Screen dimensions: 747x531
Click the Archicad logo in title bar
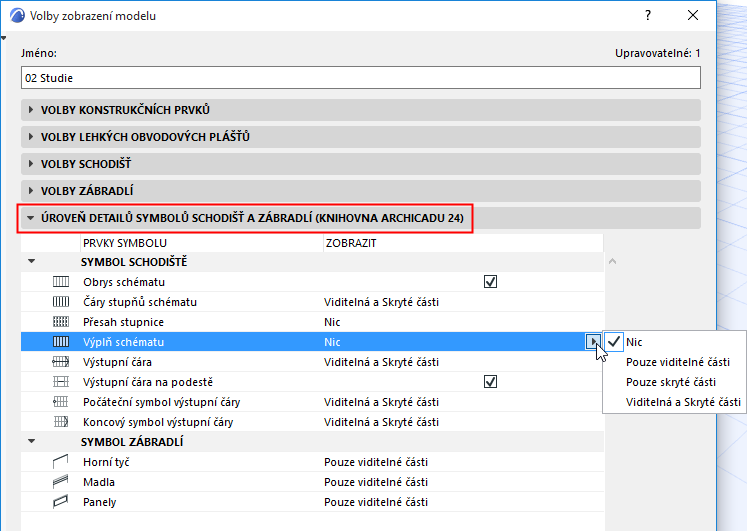(17, 16)
